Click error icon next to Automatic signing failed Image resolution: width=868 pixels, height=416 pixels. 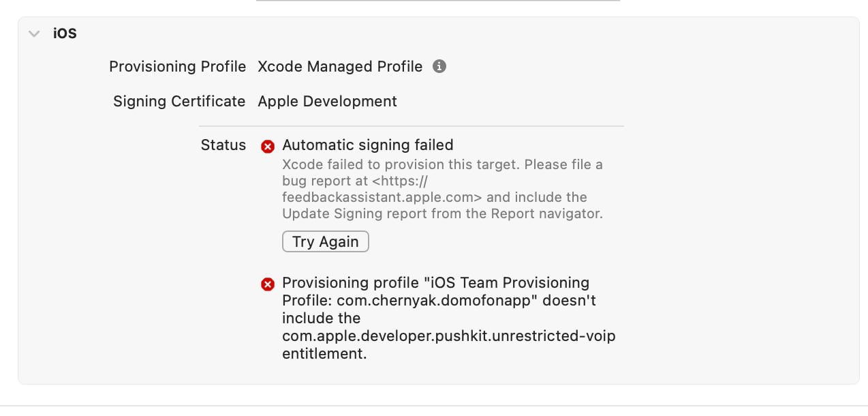click(268, 146)
